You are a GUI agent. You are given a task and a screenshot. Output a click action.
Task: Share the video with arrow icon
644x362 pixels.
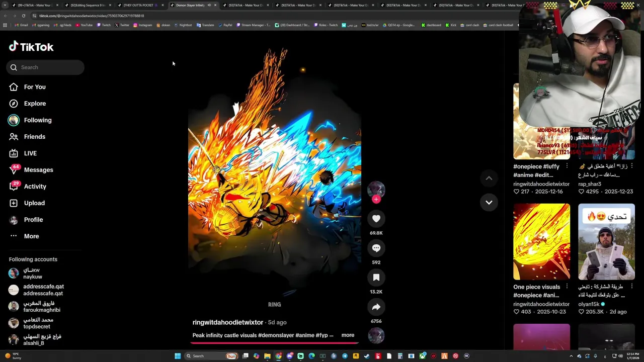pyautogui.click(x=376, y=307)
